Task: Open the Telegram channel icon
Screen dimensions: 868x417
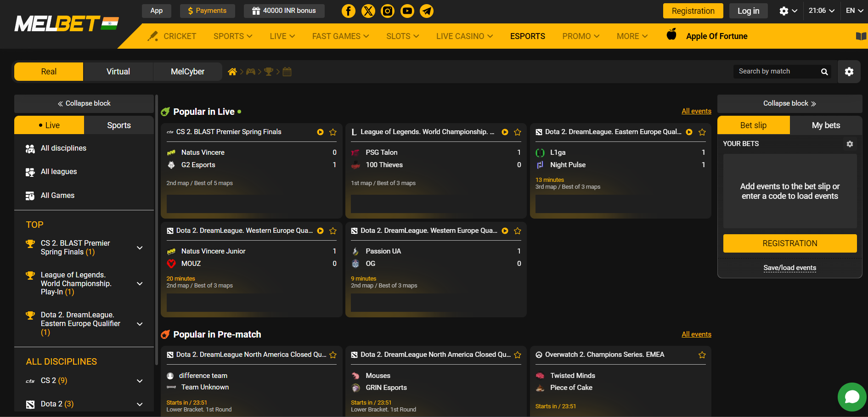Action: pyautogui.click(x=427, y=11)
